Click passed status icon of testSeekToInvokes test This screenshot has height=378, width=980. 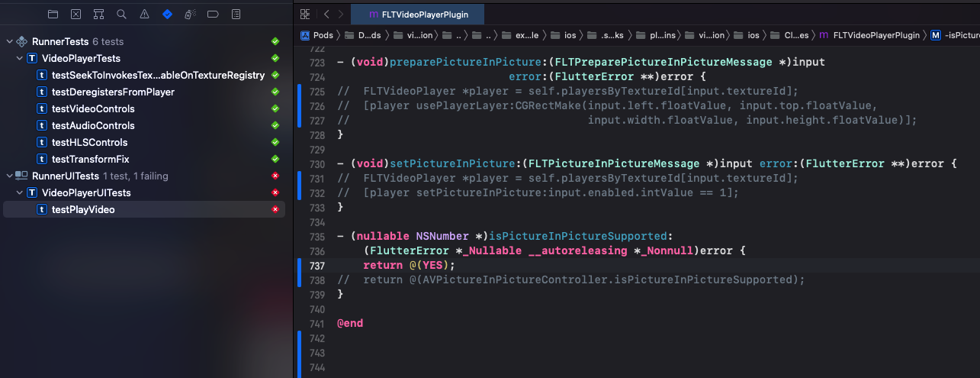(x=275, y=75)
